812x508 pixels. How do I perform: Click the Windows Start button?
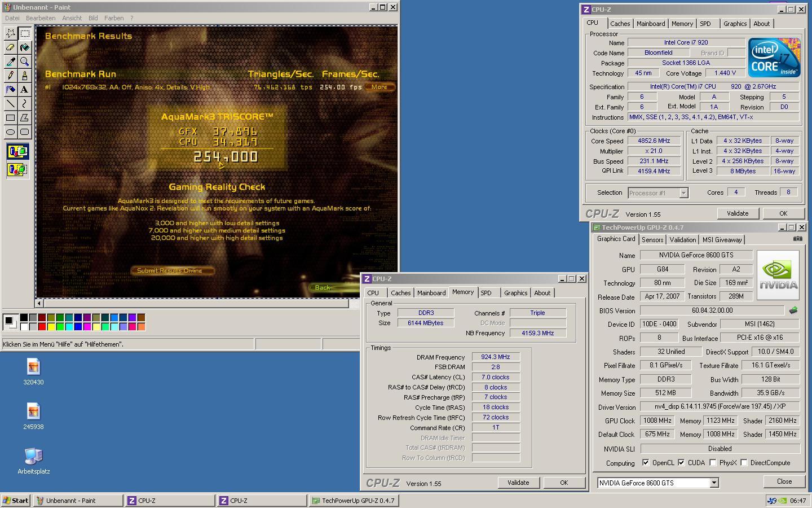16,501
